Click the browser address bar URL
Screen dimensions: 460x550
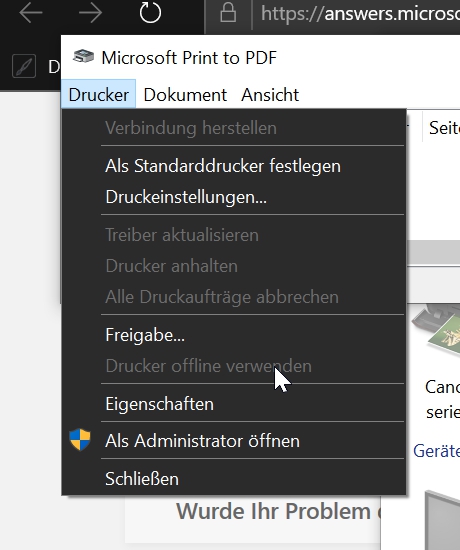(x=360, y=14)
